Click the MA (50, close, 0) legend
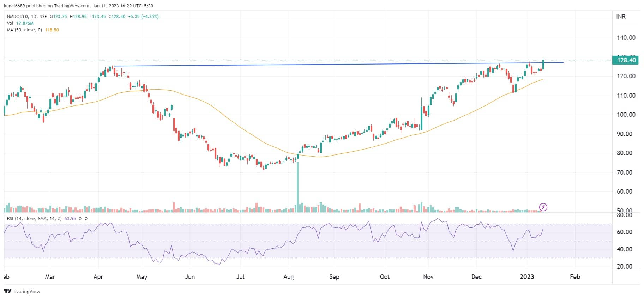This screenshot has width=644, height=298. coord(24,30)
